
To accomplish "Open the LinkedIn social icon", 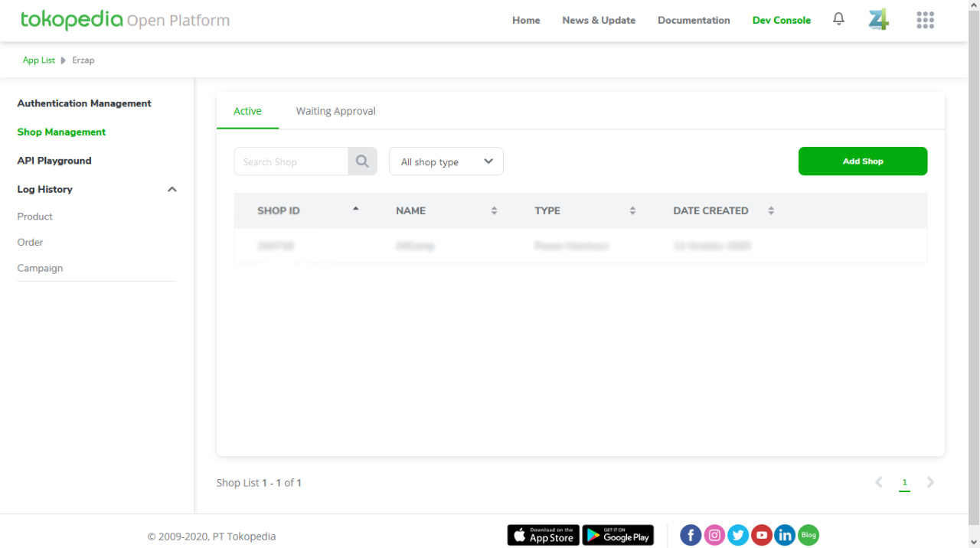I will [785, 535].
